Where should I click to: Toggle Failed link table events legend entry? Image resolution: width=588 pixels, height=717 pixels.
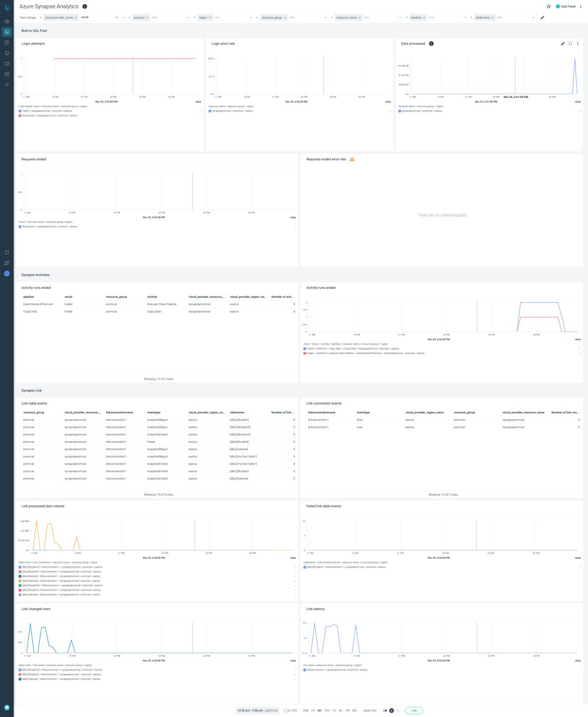point(344,567)
